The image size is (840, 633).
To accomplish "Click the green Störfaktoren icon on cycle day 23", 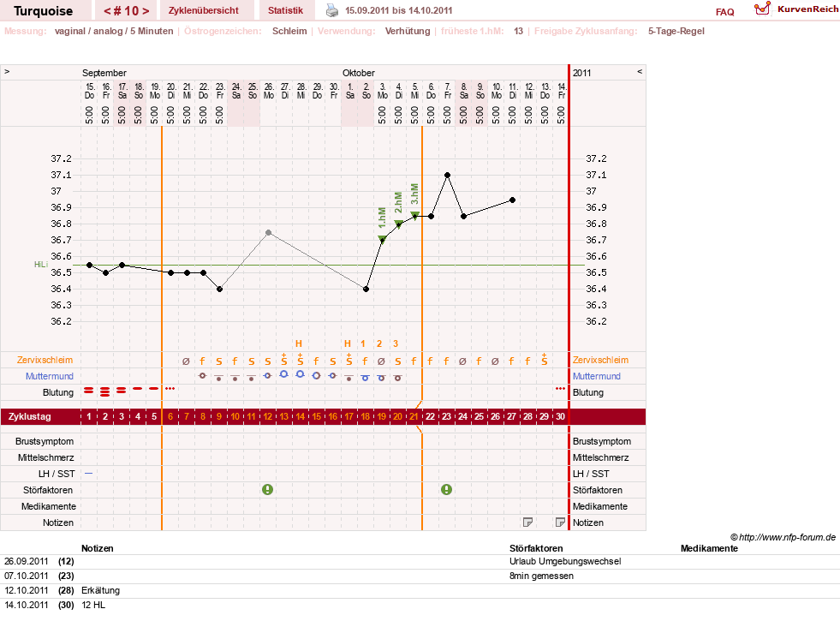I will pyautogui.click(x=446, y=489).
